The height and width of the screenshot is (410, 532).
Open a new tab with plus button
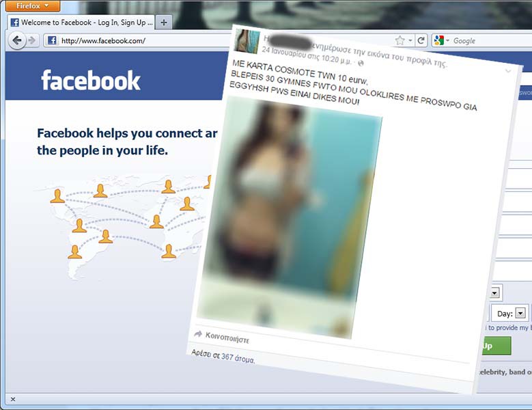pos(163,23)
